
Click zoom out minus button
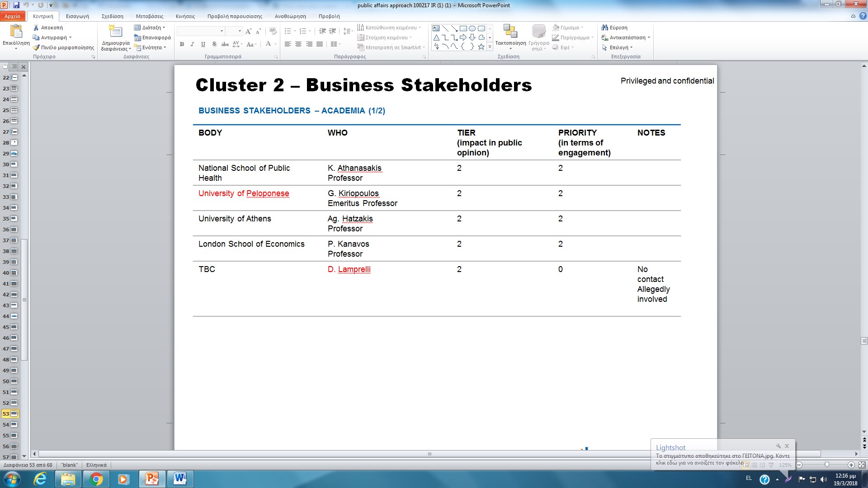pos(799,465)
